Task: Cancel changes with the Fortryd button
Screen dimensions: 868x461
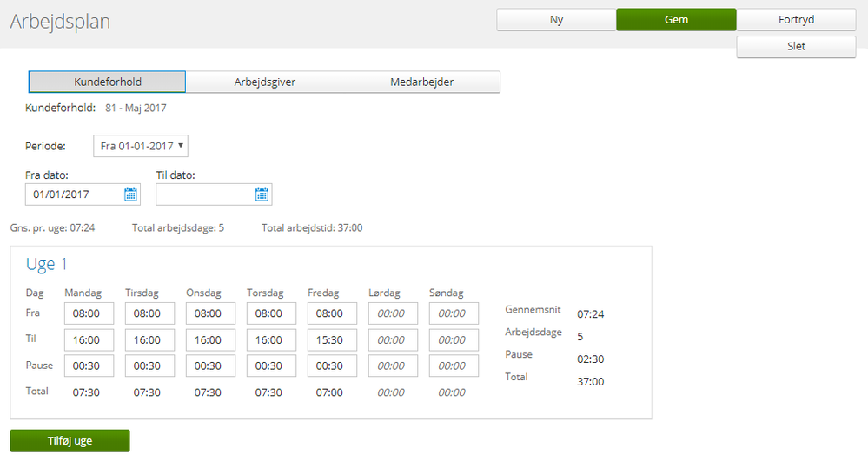Action: point(796,19)
